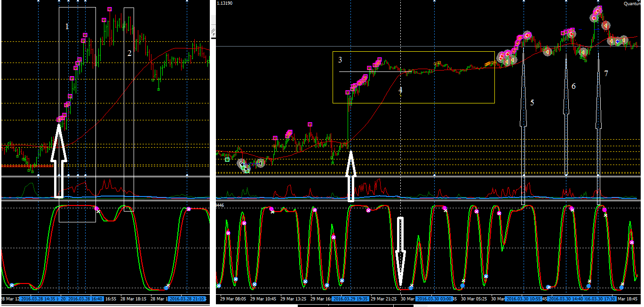Click the 1.13190 price value

(224, 3)
